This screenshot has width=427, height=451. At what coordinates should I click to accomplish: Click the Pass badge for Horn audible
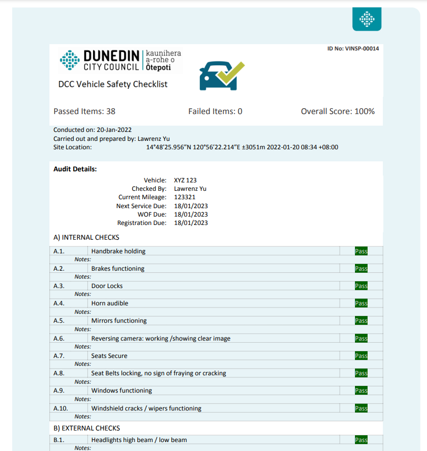point(361,303)
